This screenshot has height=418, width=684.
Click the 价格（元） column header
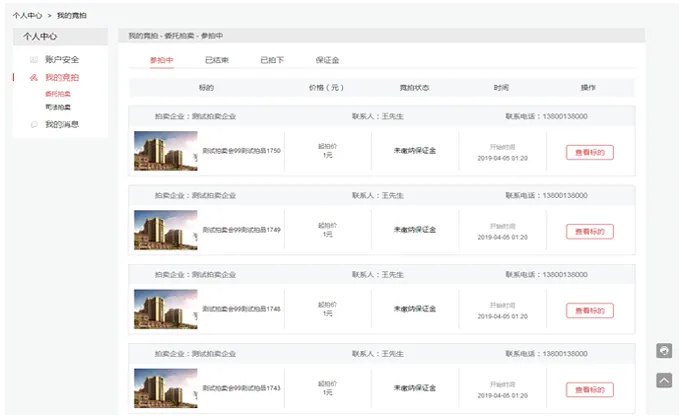click(326, 88)
